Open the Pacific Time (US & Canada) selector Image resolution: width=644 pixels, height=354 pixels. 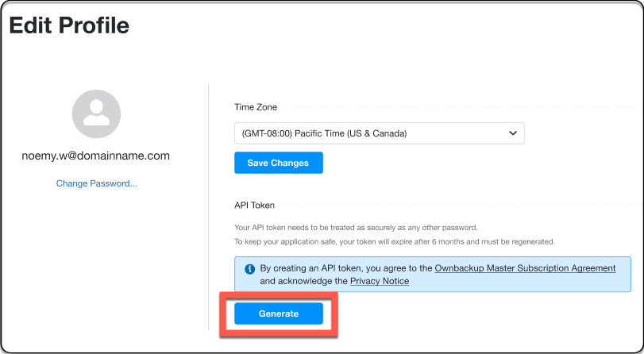pos(379,133)
